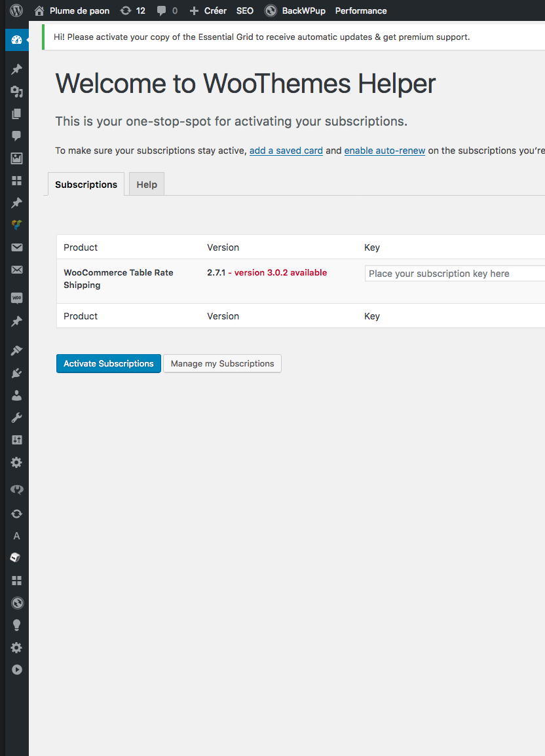Screen dimensions: 545x756
Task: Open the Créer menu in admin bar
Action: pyautogui.click(x=208, y=10)
